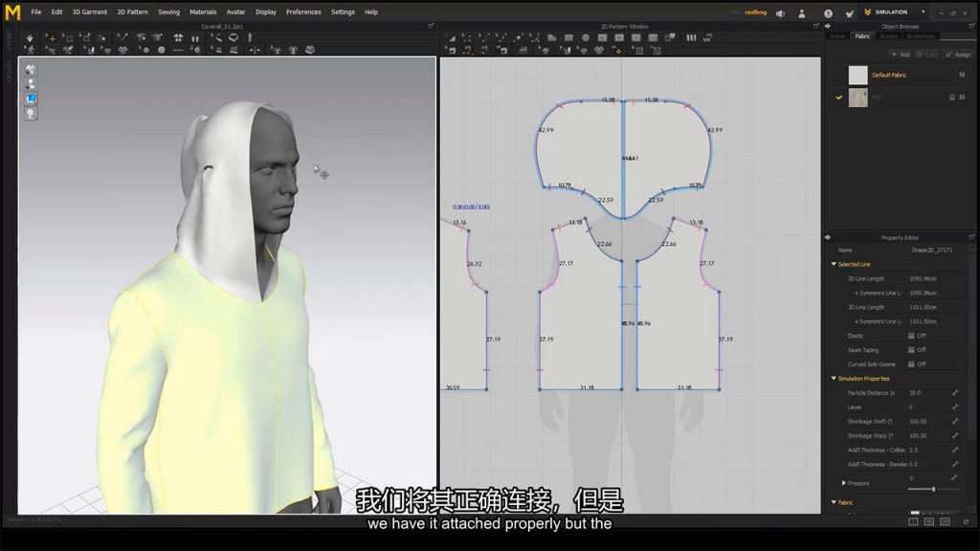Open the 3D Garment menu
980x551 pixels.
pos(89,11)
